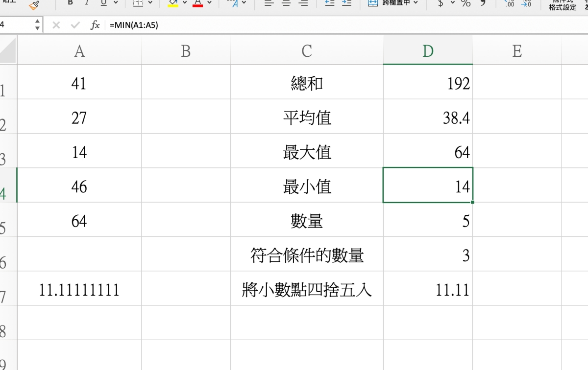Apply yellow fill color bucket
588x370 pixels.
173,3
